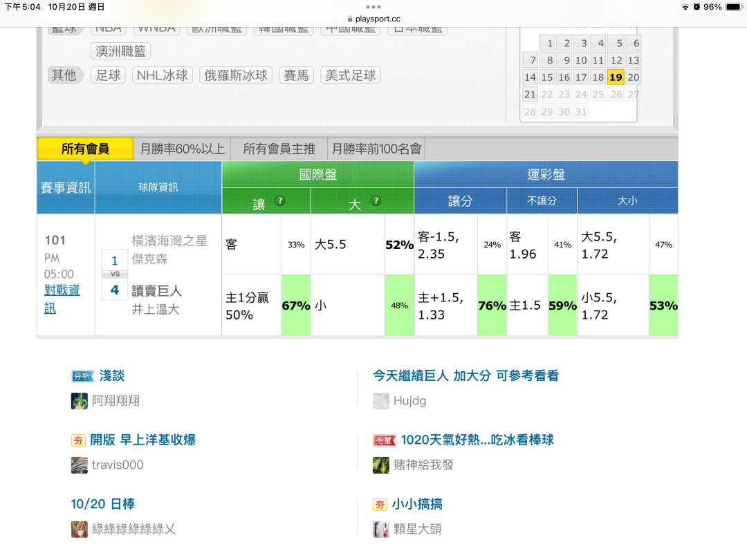This screenshot has width=747, height=560.
Task: Tap the 夯 badge before 開版 早上洋基收爆
Action: coord(78,440)
